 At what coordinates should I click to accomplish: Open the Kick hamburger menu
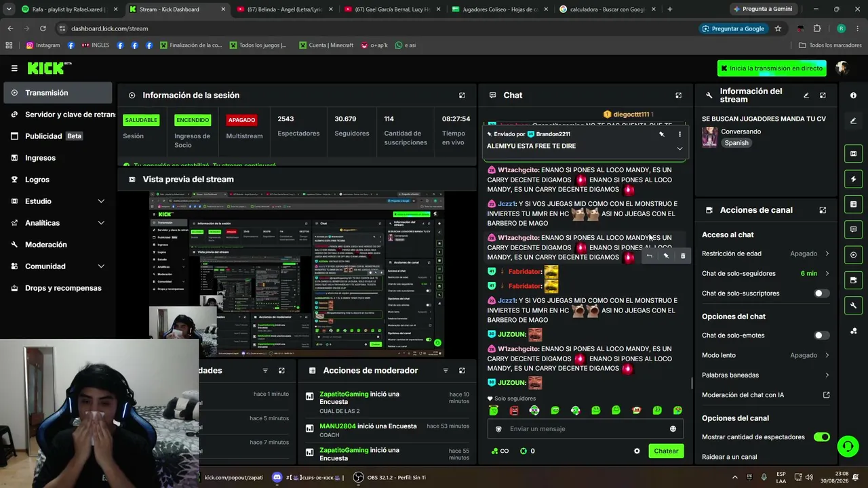click(x=14, y=68)
